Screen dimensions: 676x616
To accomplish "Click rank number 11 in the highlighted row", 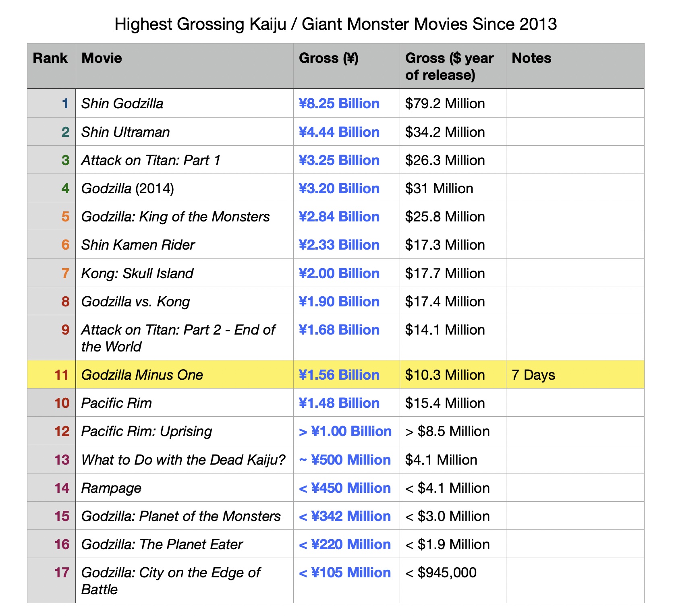I will coord(62,375).
